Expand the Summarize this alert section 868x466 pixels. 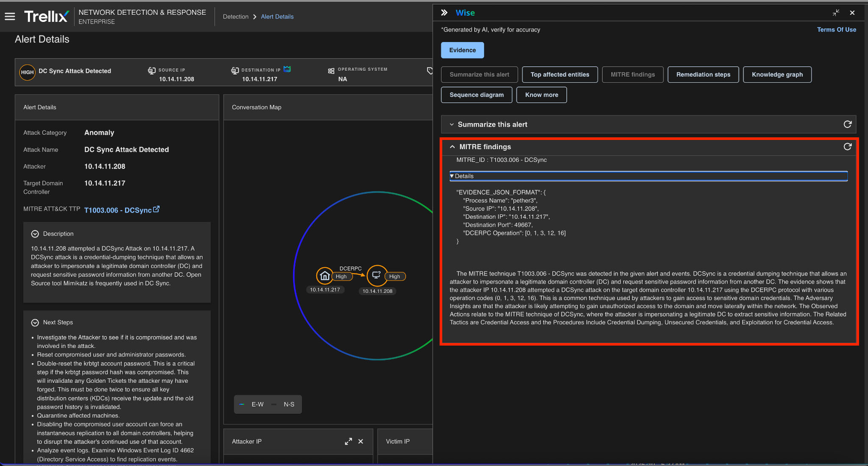[x=452, y=124]
